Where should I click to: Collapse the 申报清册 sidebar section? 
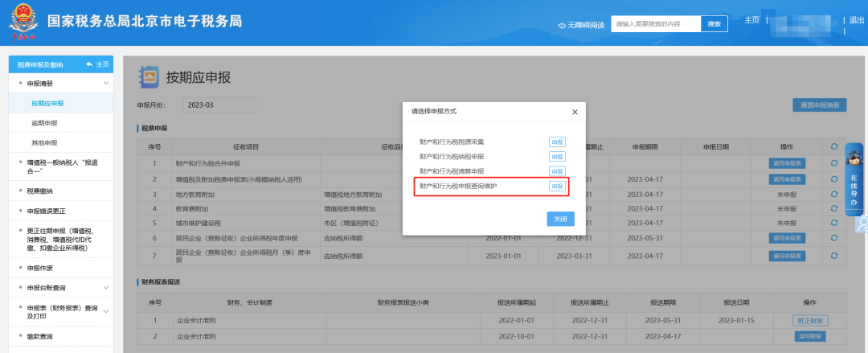[106, 83]
